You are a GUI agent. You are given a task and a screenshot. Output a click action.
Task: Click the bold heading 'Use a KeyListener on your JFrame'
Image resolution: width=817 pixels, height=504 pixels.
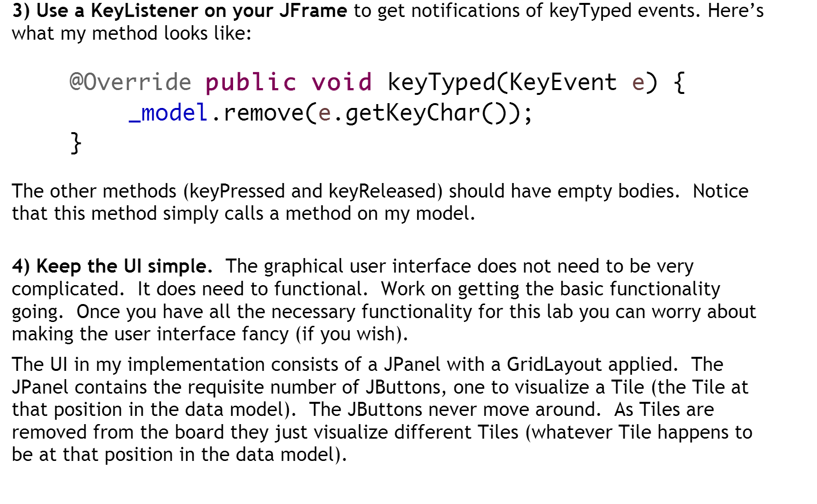point(192,11)
